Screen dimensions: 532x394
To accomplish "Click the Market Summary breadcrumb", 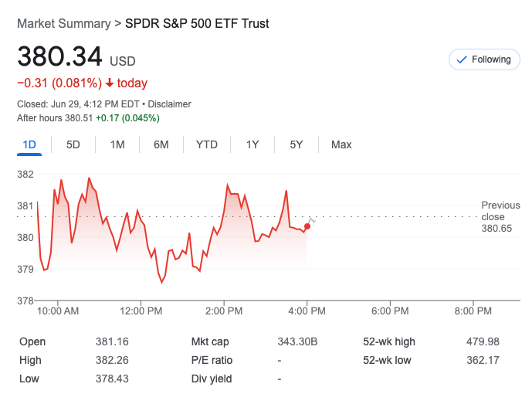I will 63,23.
